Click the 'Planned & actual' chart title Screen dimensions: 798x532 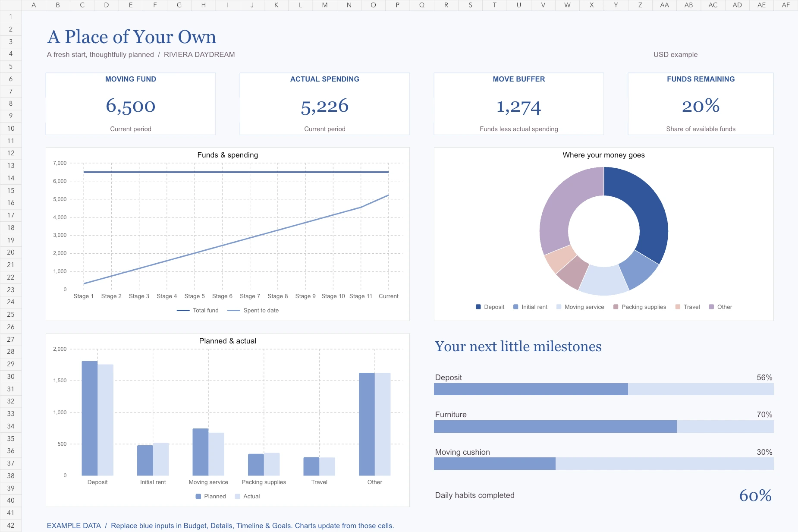pyautogui.click(x=228, y=341)
